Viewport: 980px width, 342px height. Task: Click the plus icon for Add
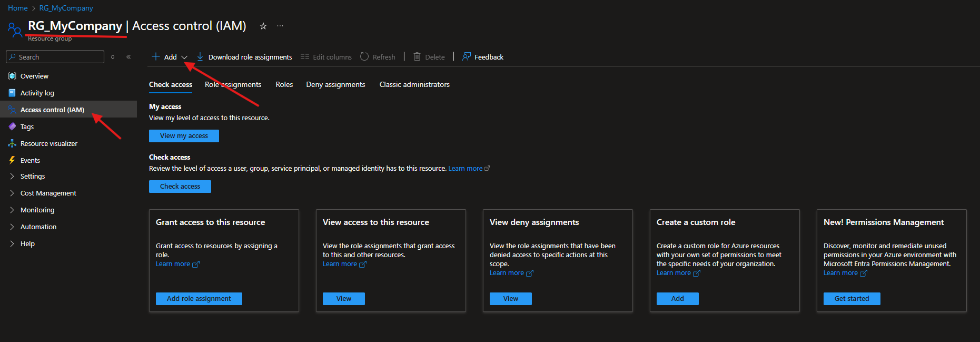[x=156, y=56]
